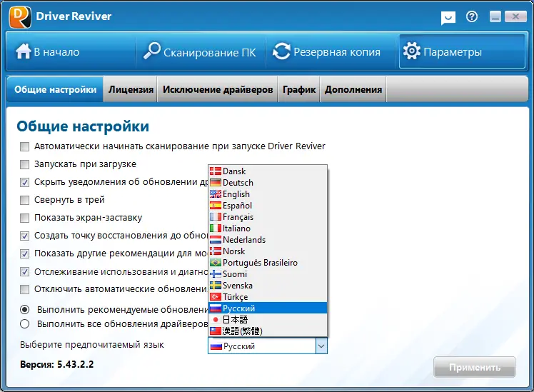Choose highlighted Русский in language list
The height and width of the screenshot is (392, 534).
268,308
